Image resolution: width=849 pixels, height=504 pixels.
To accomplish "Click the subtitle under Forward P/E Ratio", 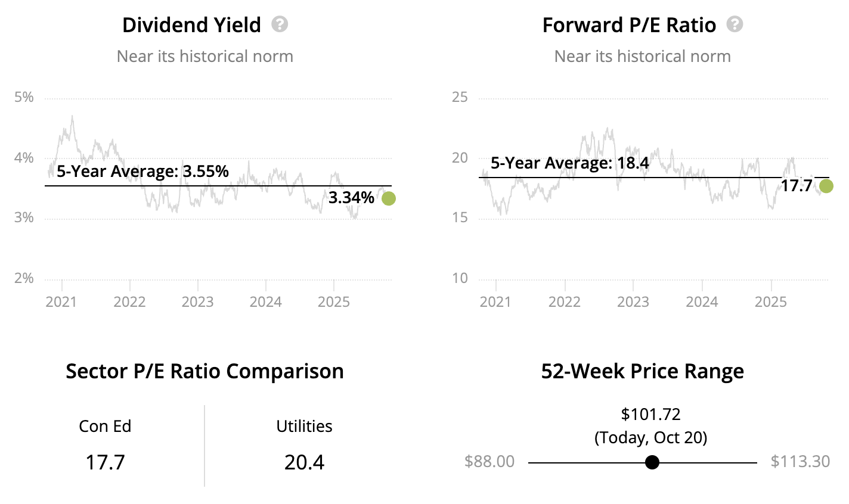I will pos(642,57).
